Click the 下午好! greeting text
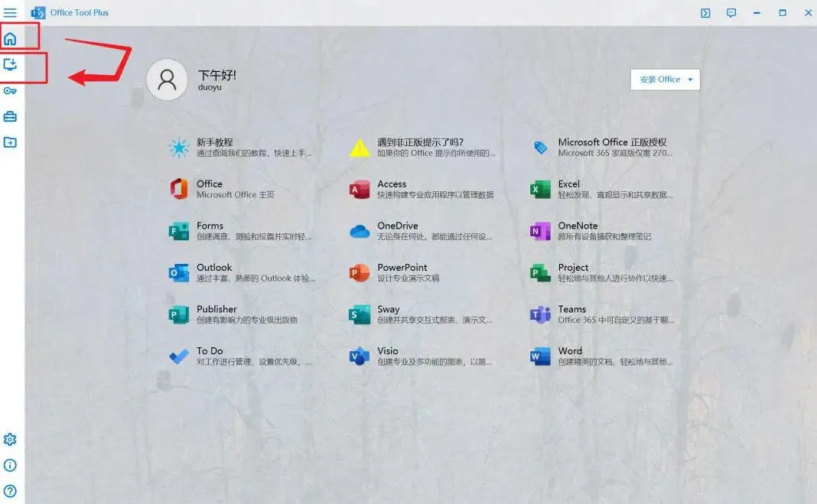 coord(216,75)
